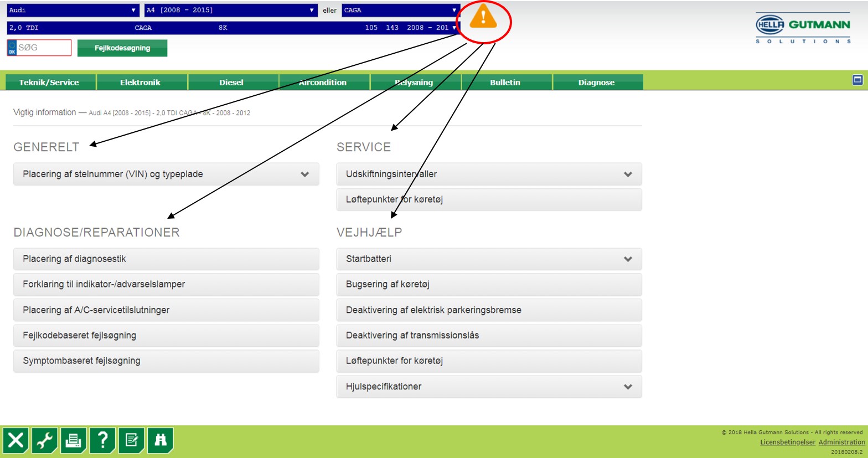Open the Licensbetingelser link
This screenshot has height=458, width=868.
click(x=787, y=442)
